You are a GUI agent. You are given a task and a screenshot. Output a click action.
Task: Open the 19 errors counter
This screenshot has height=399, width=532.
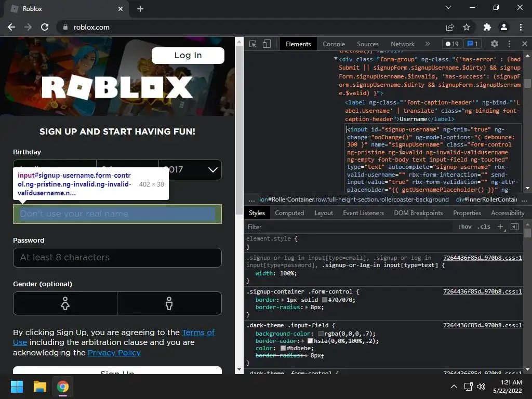[x=452, y=44]
